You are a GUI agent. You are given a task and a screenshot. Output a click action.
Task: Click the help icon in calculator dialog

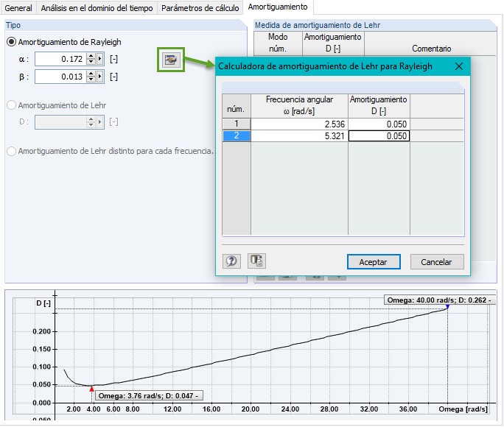point(231,261)
